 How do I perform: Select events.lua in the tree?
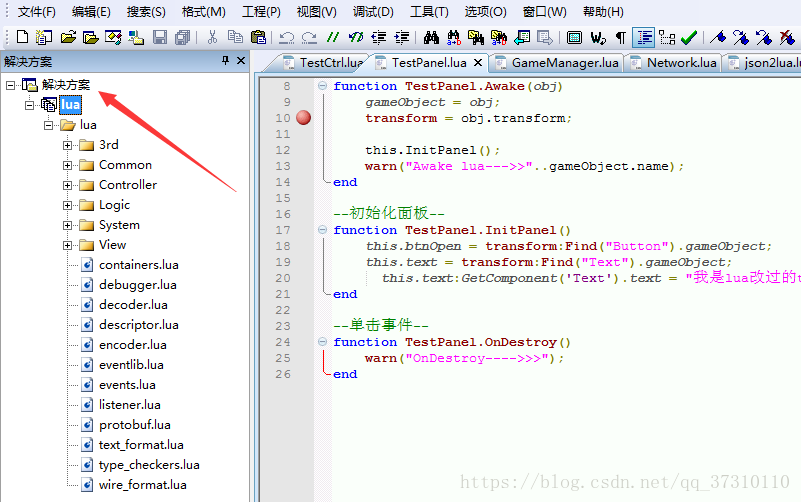point(127,385)
